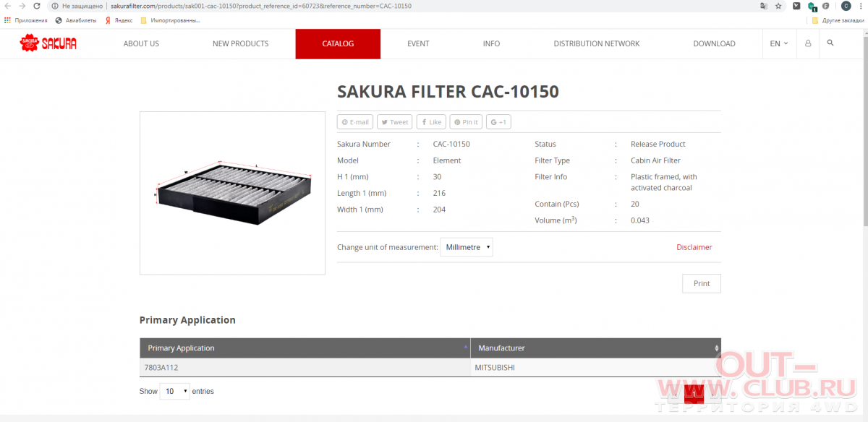The height and width of the screenshot is (422, 868).
Task: Open the DOWNLOAD menu
Action: click(714, 43)
